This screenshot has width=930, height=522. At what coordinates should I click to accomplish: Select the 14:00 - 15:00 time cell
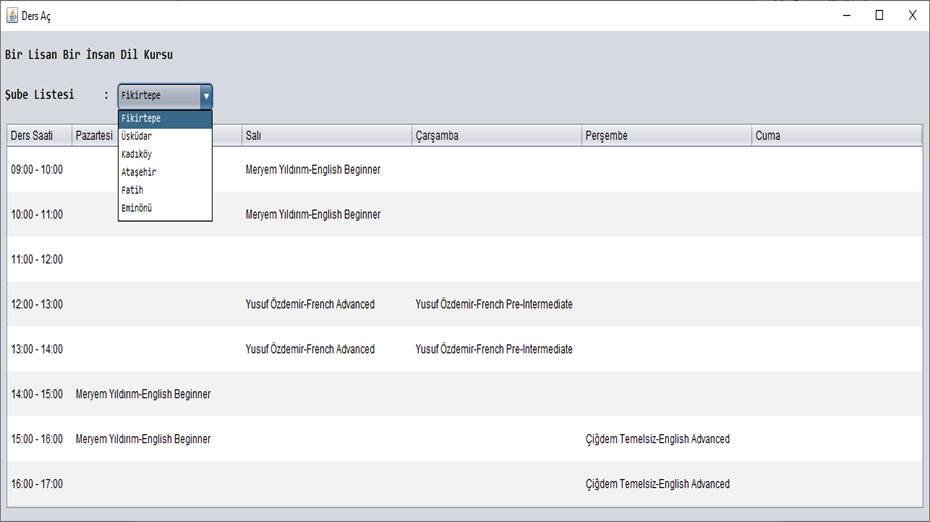[39, 394]
